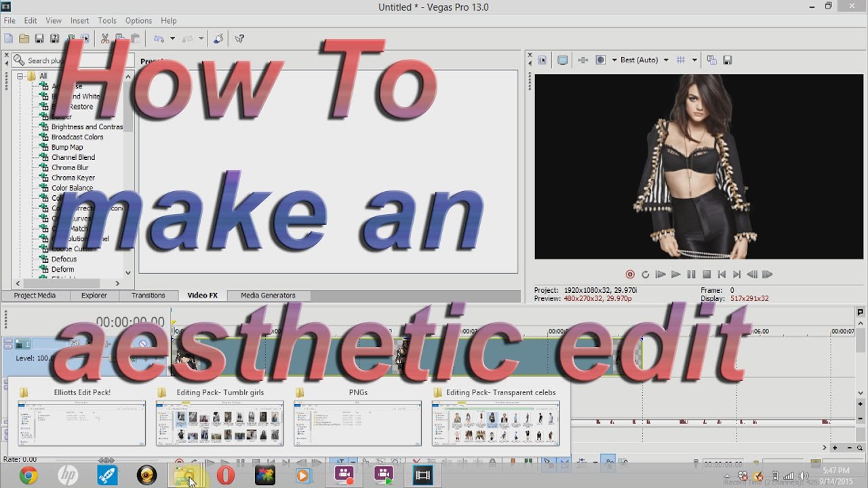The height and width of the screenshot is (488, 868).
Task: Switch to Explorer tab
Action: pyautogui.click(x=94, y=296)
